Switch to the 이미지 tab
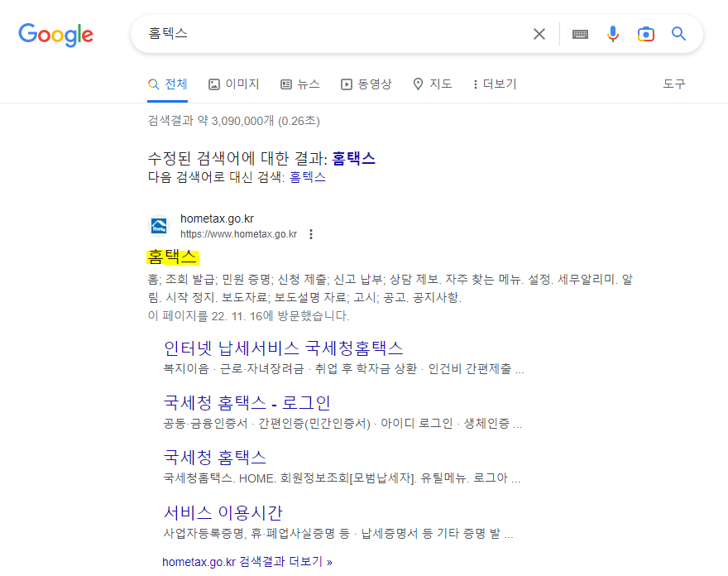Image resolution: width=728 pixels, height=576 pixels. pos(233,84)
